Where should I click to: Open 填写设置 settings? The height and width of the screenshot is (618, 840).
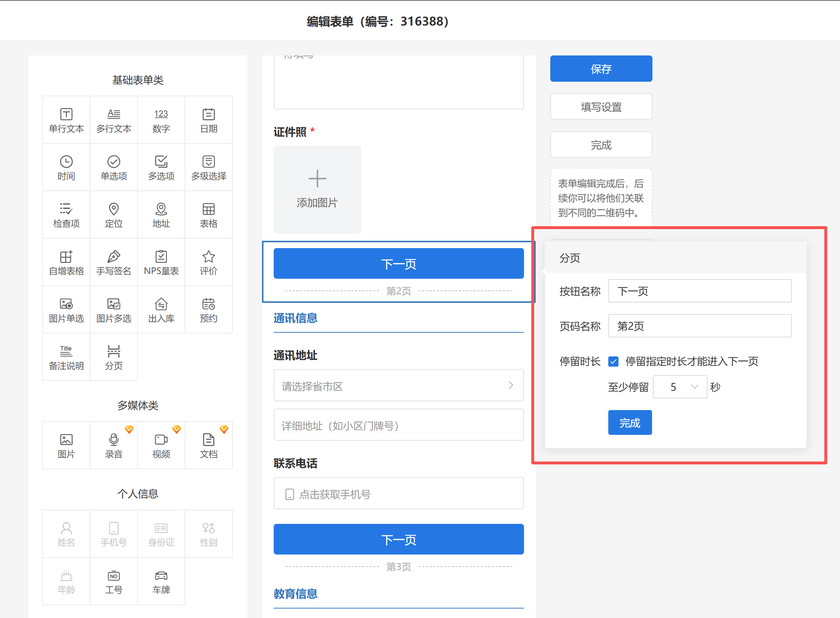point(601,107)
